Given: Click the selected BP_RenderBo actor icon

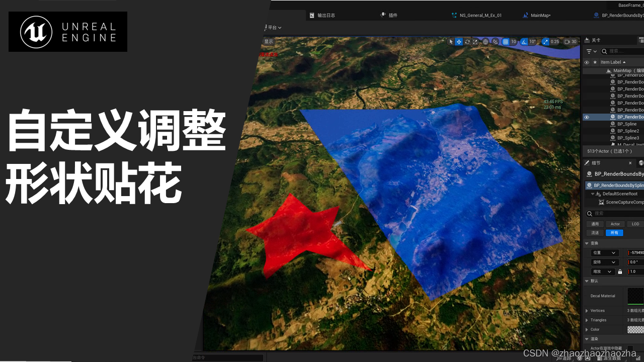Looking at the screenshot, I should [613, 117].
